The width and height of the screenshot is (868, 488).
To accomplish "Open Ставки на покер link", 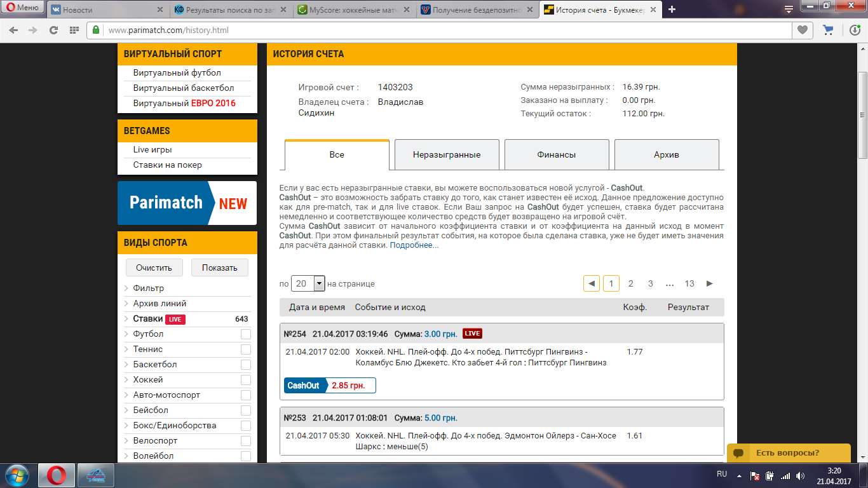I will (x=168, y=165).
